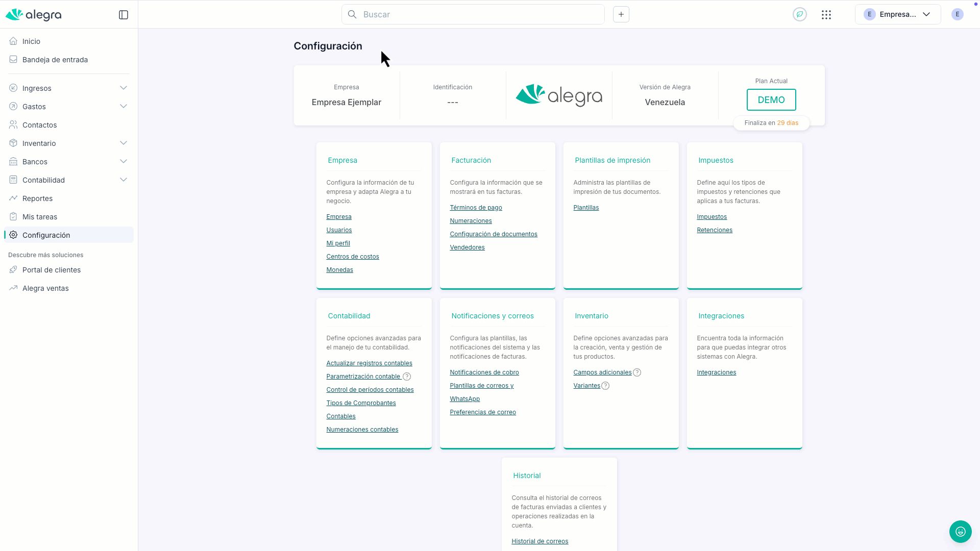Focus the Buscar search field

(x=473, y=14)
